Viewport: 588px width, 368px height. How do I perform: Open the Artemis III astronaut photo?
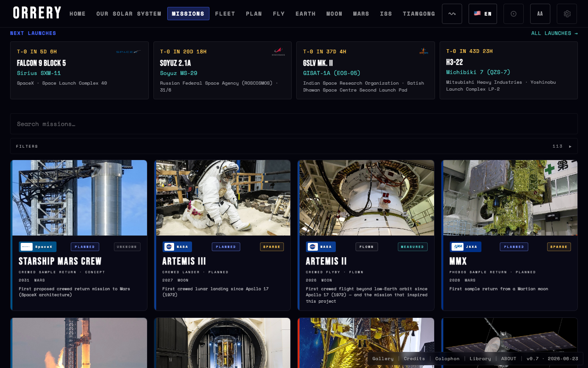(x=223, y=198)
